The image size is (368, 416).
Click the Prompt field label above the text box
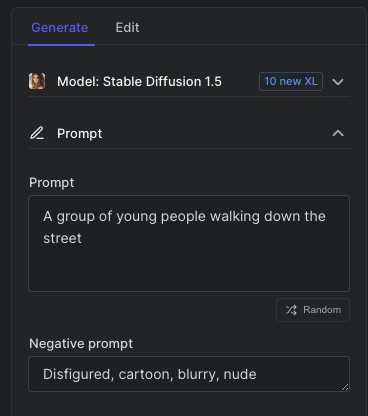point(51,183)
